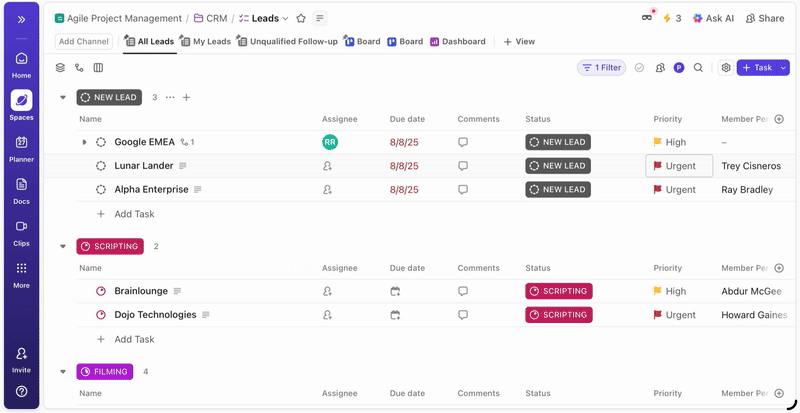800x413 pixels.
Task: Open Lunar Lander Urgent priority dropdown
Action: tap(679, 166)
